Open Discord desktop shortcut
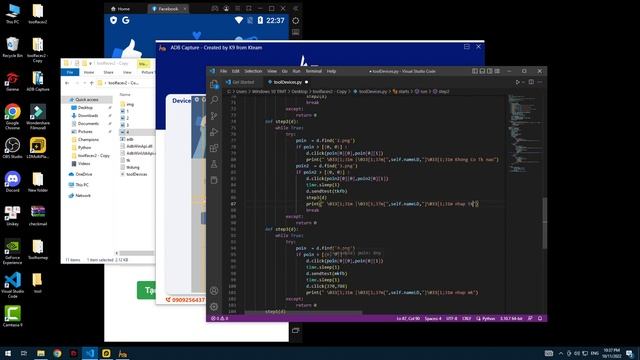This screenshot has width=640, height=360. tap(12, 182)
